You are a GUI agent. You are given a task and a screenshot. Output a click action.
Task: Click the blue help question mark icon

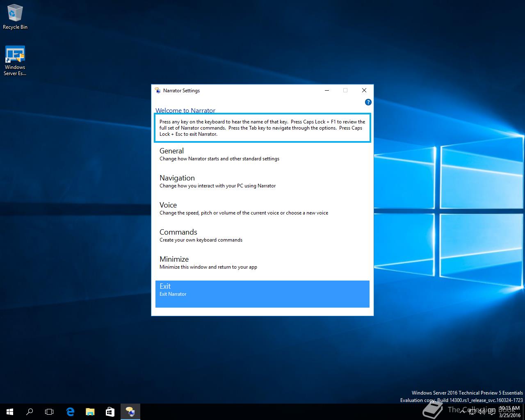coord(368,102)
